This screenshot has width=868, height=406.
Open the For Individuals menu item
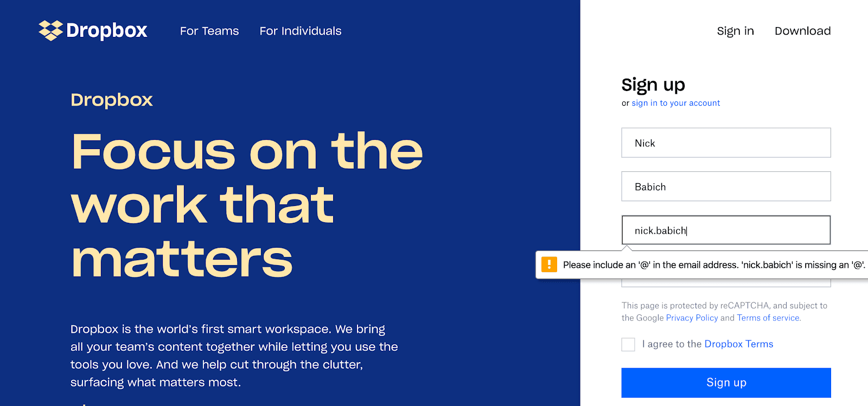click(301, 31)
